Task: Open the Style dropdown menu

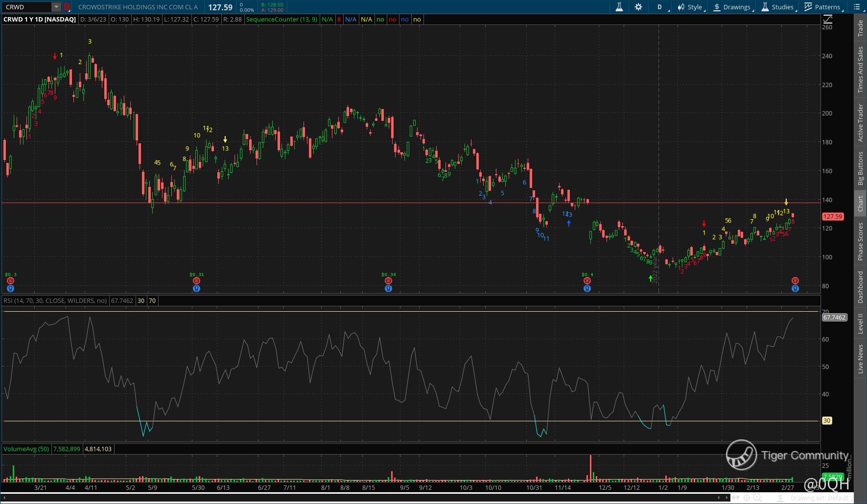Action: pos(690,7)
